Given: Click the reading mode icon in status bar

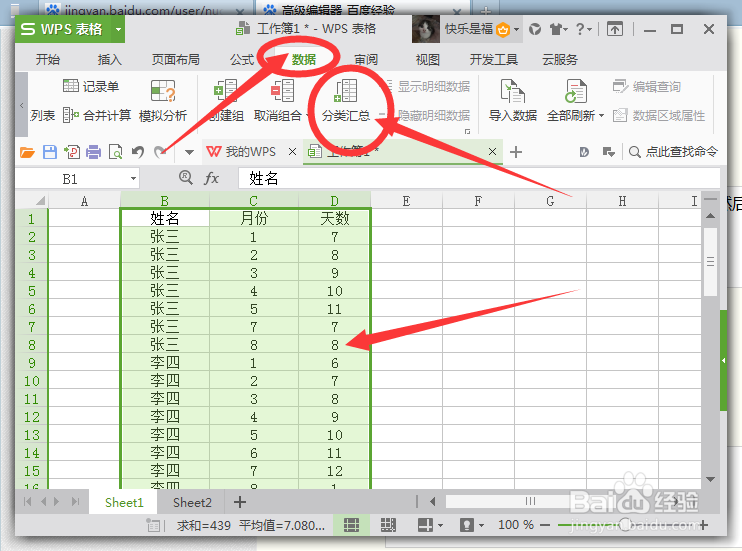Looking at the screenshot, I should [x=425, y=524].
